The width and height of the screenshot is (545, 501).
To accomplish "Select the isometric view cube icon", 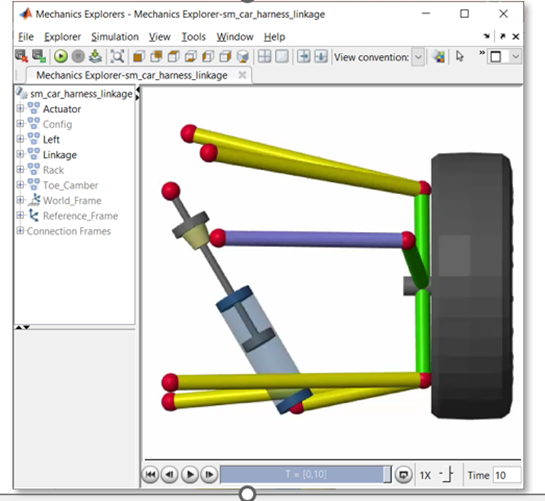I will [x=243, y=56].
